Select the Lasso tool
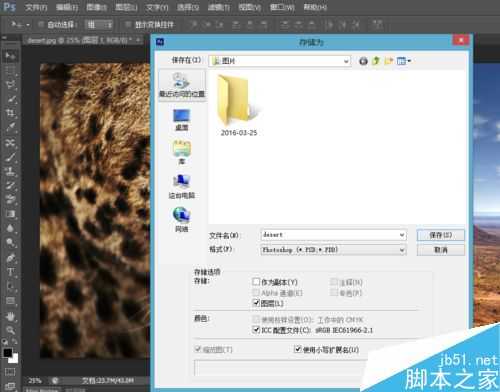The width and height of the screenshot is (500, 392). 10,84
